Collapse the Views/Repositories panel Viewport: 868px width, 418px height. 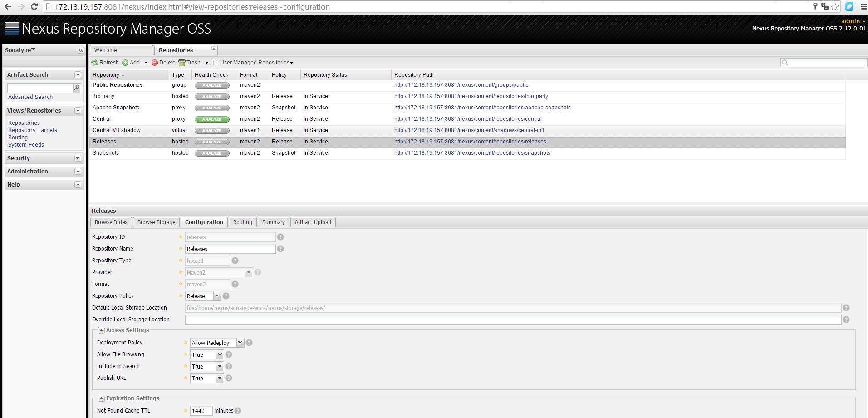click(78, 110)
